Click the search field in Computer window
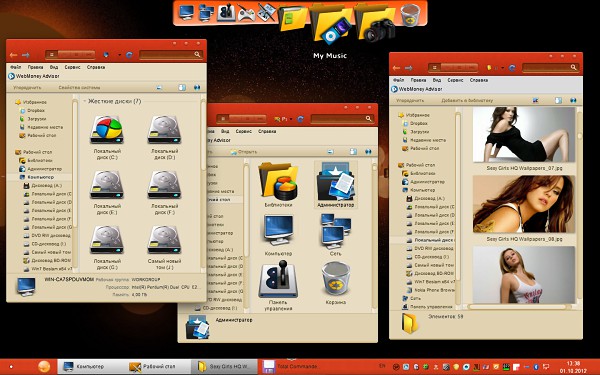 (171, 55)
